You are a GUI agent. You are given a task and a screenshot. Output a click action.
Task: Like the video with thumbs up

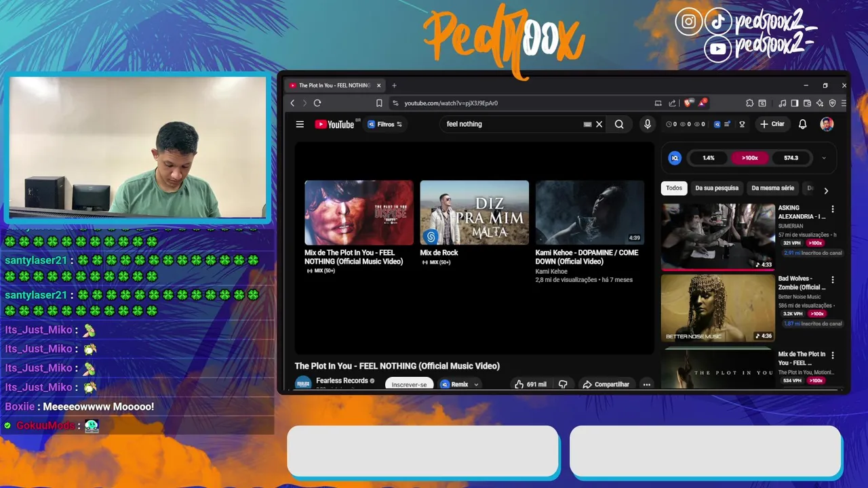[530, 384]
